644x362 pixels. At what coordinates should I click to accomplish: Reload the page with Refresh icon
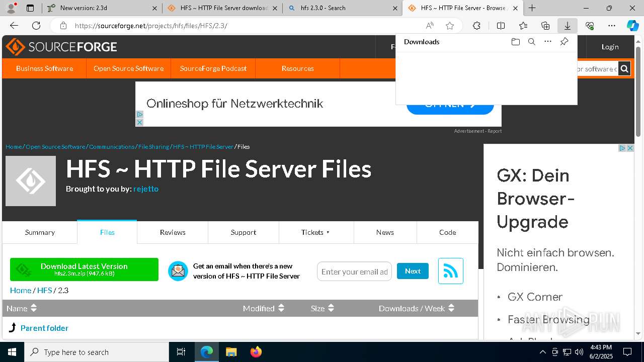coord(36,26)
